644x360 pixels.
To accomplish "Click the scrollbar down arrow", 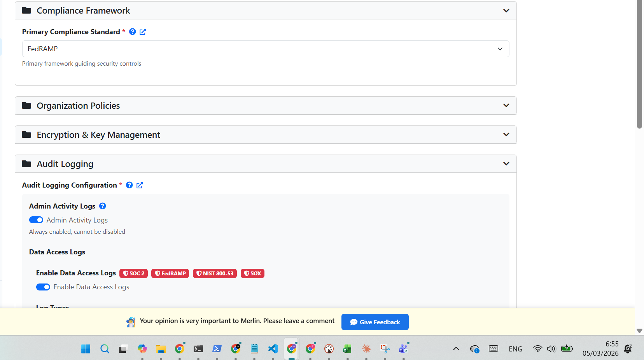I will click(x=639, y=331).
